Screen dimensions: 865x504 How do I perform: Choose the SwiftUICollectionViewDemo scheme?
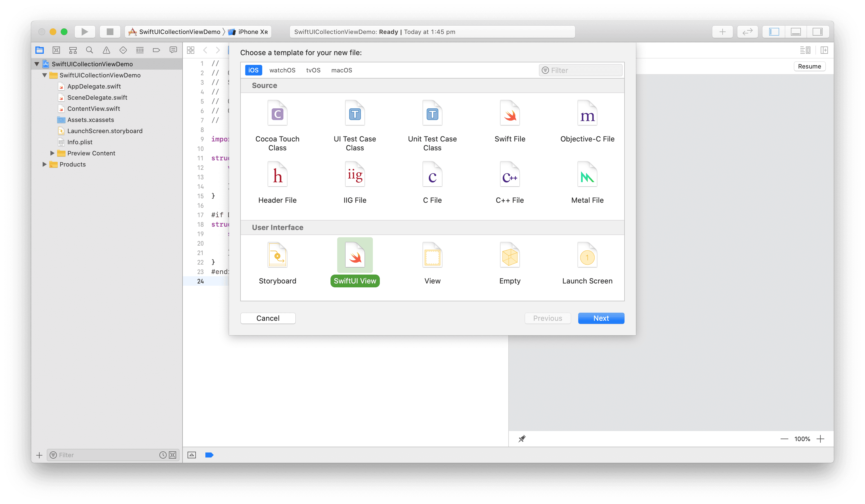[x=175, y=31]
